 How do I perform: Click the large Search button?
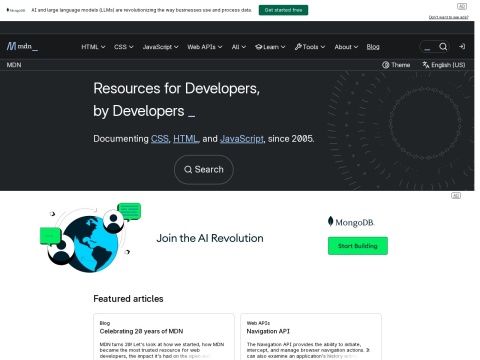coord(204,170)
